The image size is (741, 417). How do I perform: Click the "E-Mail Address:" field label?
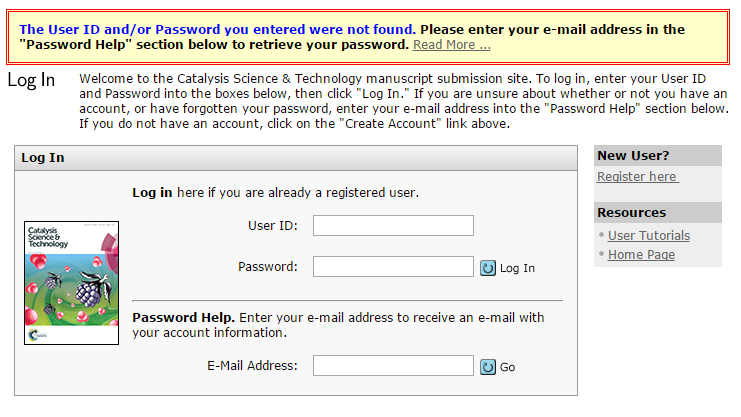[252, 366]
